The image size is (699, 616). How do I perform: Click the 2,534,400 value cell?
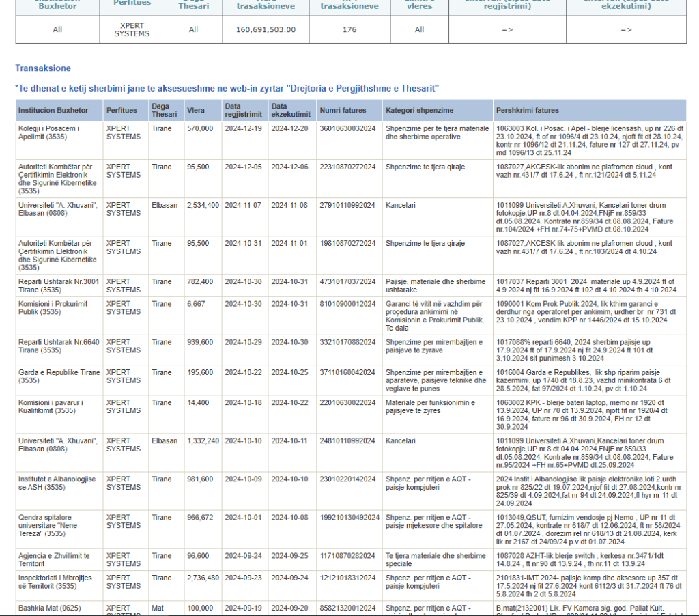click(203, 205)
